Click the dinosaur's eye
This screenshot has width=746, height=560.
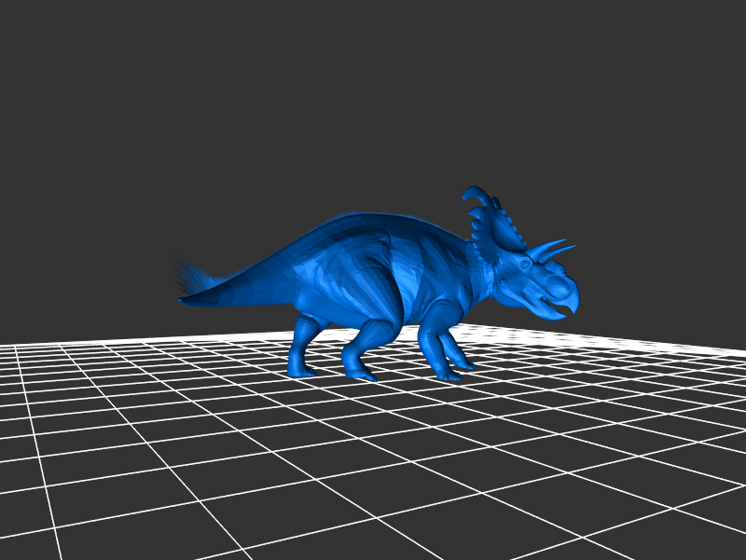[527, 265]
